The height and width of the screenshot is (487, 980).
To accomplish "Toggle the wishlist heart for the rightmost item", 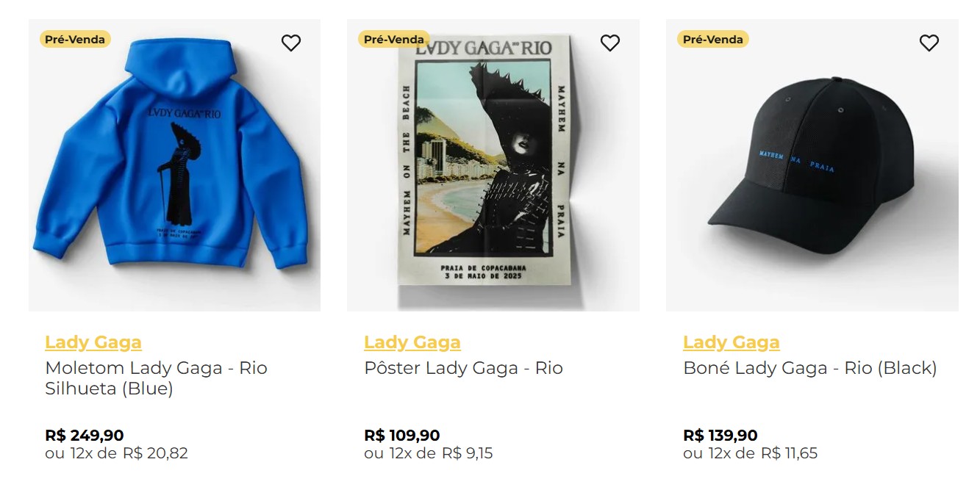I will [x=929, y=43].
